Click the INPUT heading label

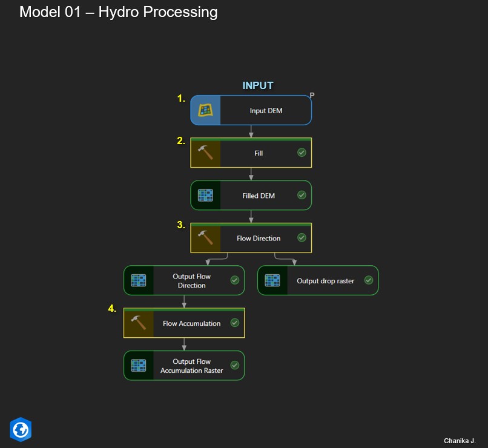point(258,85)
